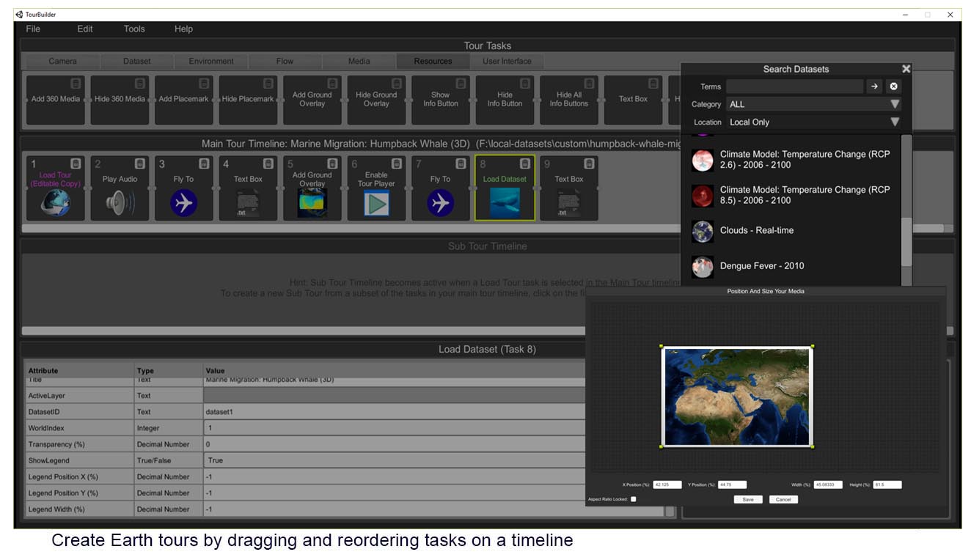971x560 pixels.
Task: Select the txt document icon in task 9
Action: [x=569, y=202]
